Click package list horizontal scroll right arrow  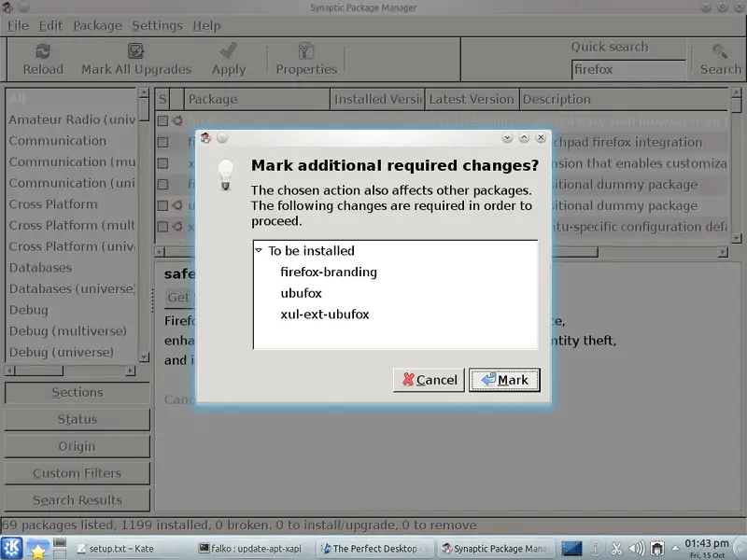click(x=723, y=252)
